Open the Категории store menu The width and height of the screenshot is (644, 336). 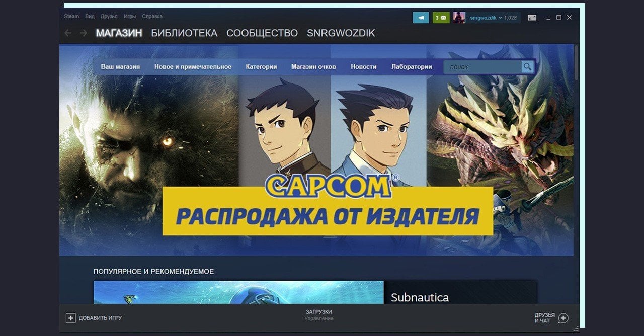click(261, 67)
